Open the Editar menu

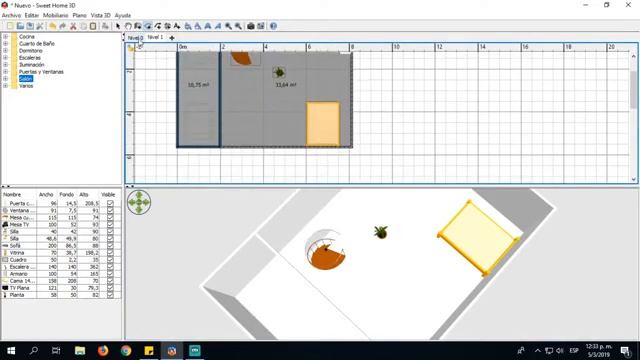(32, 15)
